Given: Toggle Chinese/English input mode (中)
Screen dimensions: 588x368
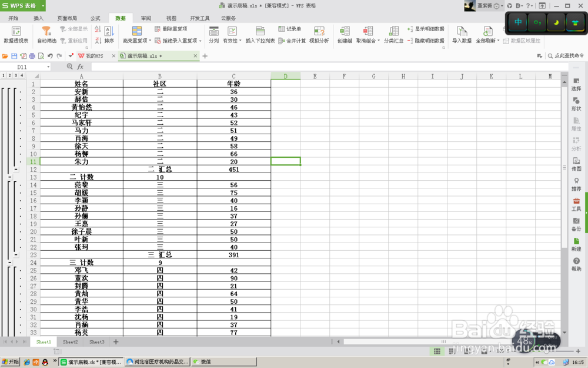Looking at the screenshot, I should (518, 22).
